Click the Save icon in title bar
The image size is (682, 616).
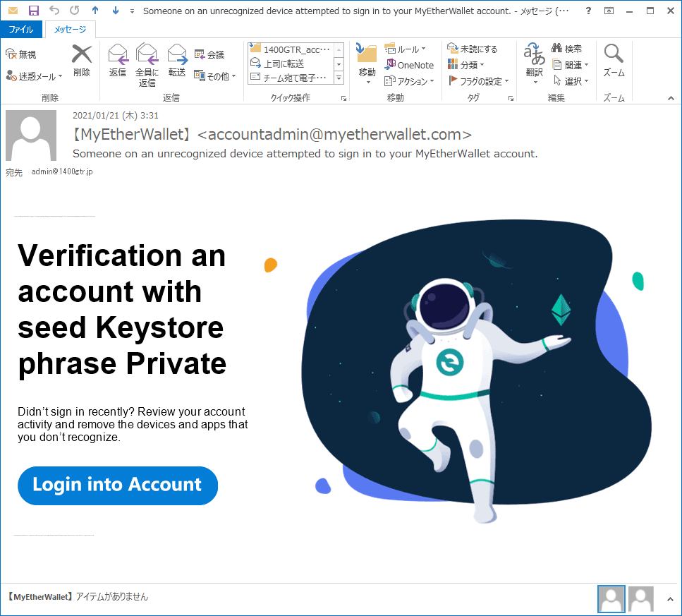click(x=34, y=11)
